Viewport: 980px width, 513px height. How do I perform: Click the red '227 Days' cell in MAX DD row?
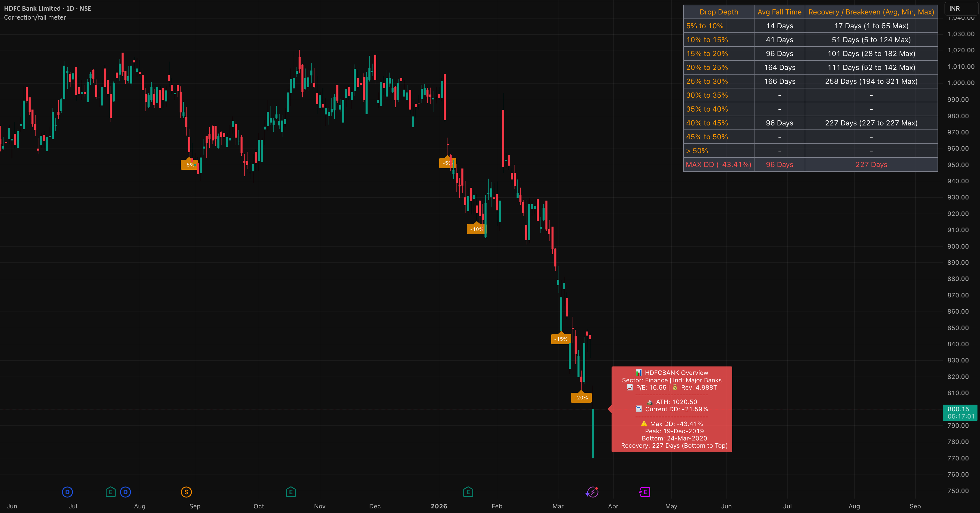click(871, 164)
